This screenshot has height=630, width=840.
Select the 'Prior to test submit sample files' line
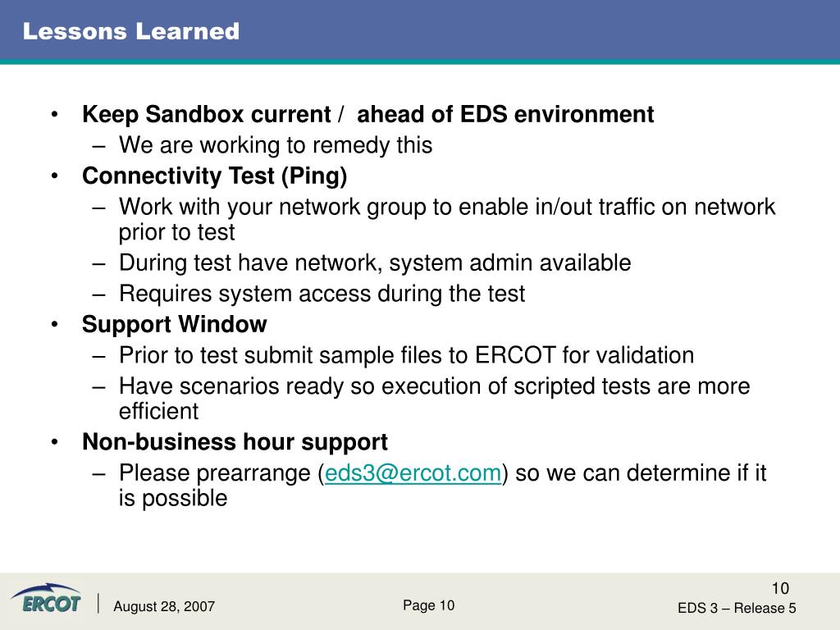407,355
